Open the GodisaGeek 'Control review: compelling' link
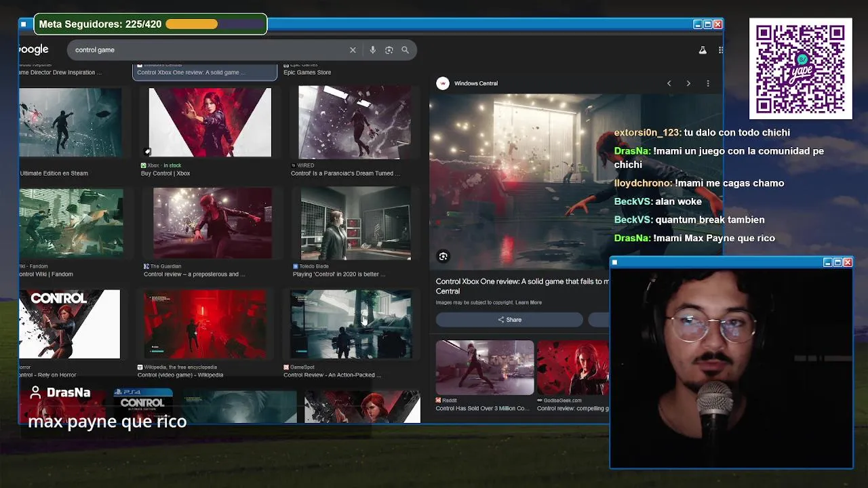 pos(573,409)
